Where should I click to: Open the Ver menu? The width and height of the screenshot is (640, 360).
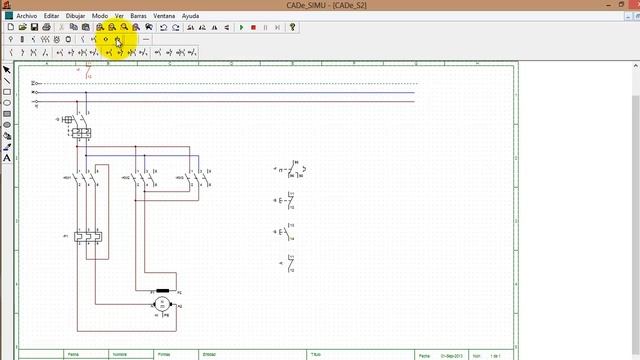click(x=119, y=16)
